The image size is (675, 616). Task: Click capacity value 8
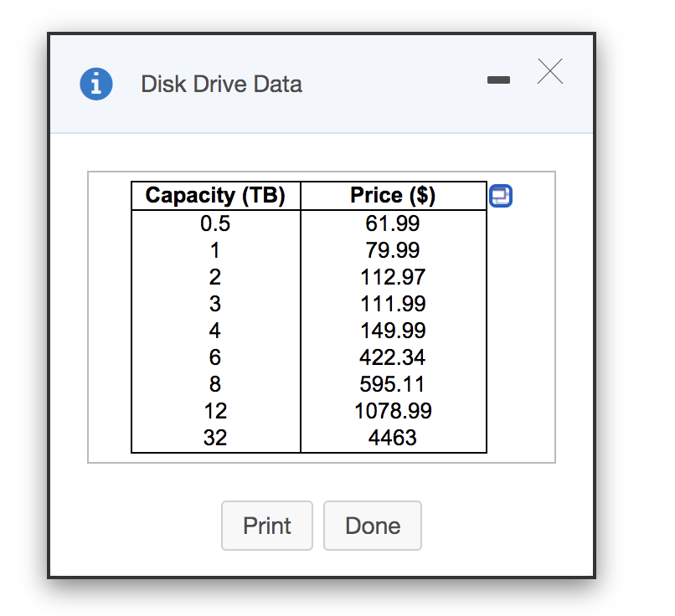pyautogui.click(x=215, y=384)
